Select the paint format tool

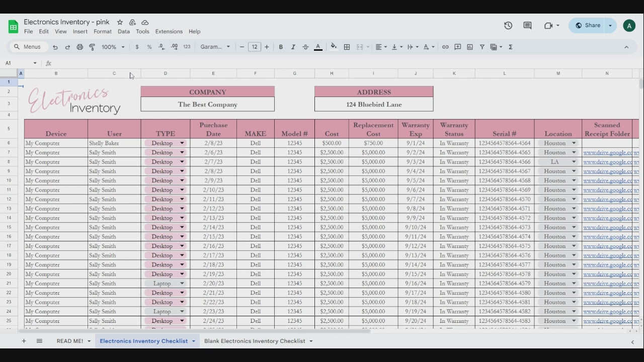click(x=92, y=47)
